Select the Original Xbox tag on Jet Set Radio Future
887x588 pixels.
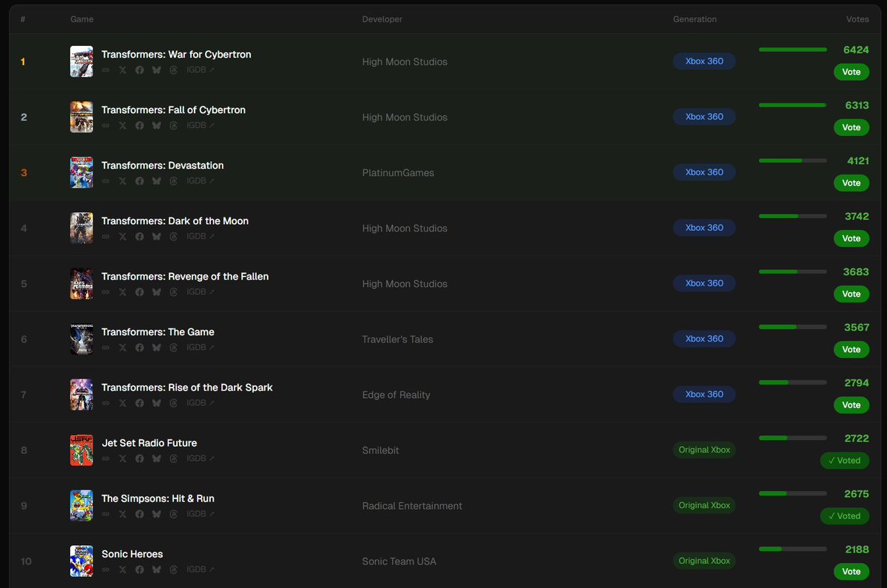704,450
